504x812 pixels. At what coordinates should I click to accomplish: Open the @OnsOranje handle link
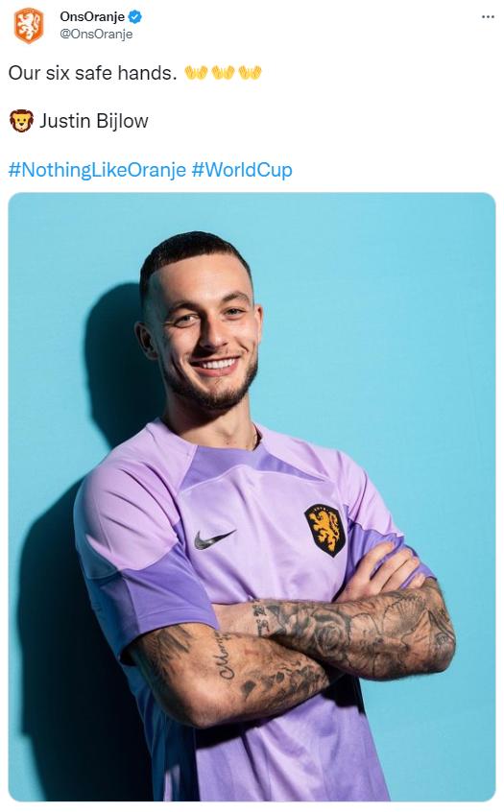pyautogui.click(x=96, y=35)
